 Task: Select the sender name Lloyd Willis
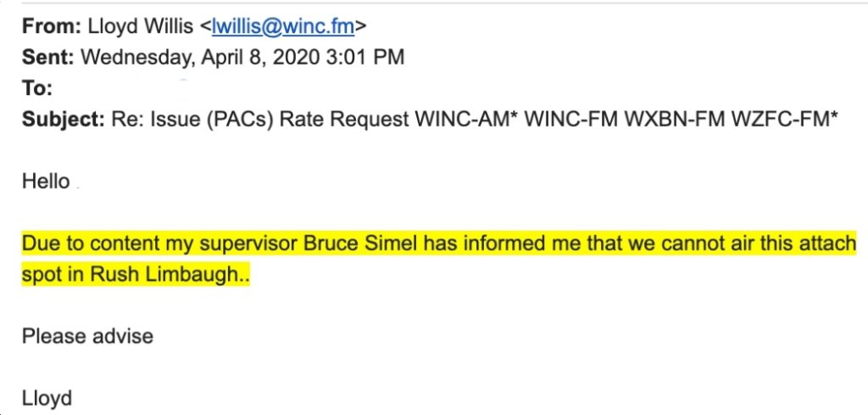[140, 26]
